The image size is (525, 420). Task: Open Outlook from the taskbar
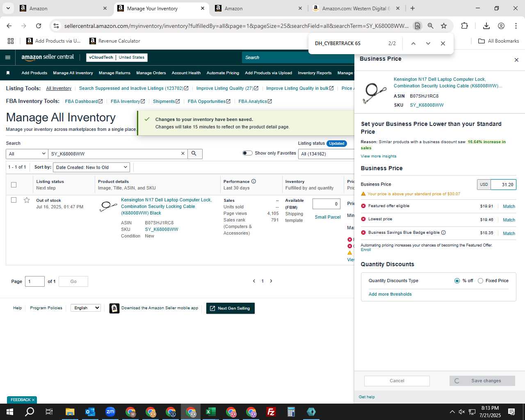(90, 412)
